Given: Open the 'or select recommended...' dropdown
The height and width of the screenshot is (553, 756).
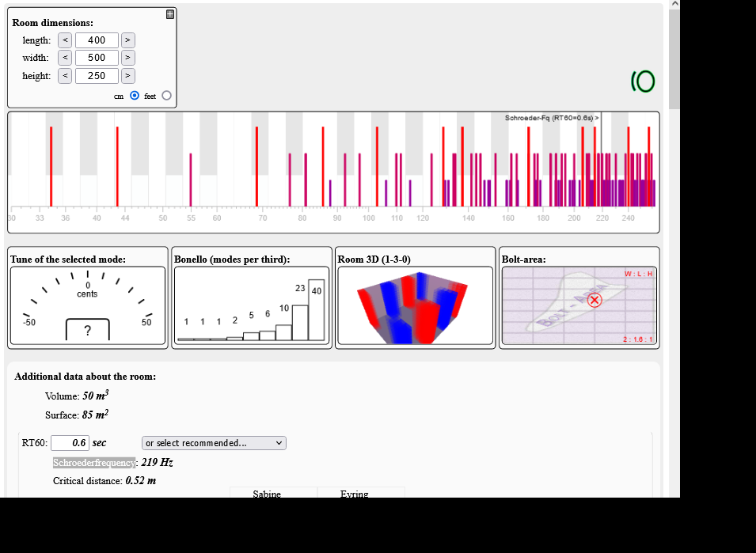Looking at the screenshot, I should (214, 443).
